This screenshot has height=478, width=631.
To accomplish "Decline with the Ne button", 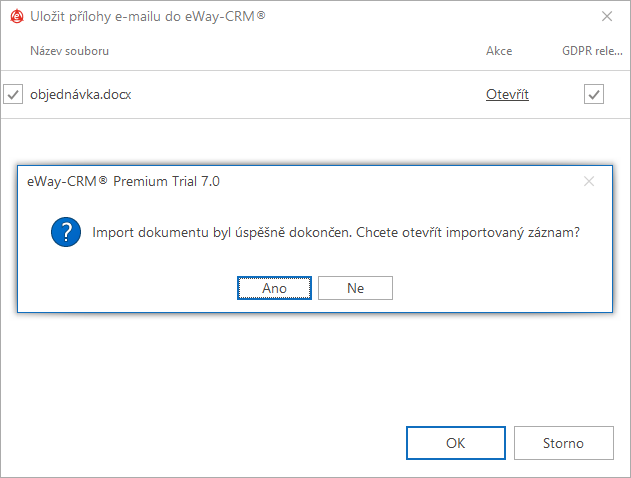I will 355,288.
